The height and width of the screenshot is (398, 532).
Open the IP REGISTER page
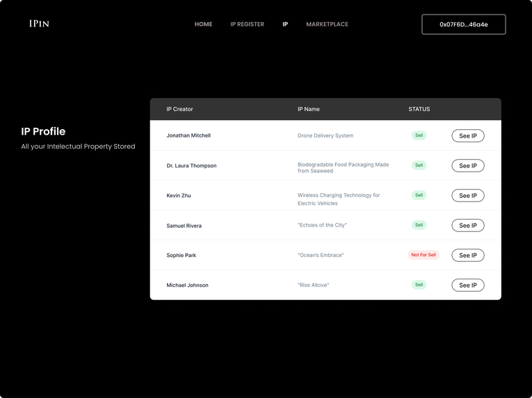click(x=247, y=24)
